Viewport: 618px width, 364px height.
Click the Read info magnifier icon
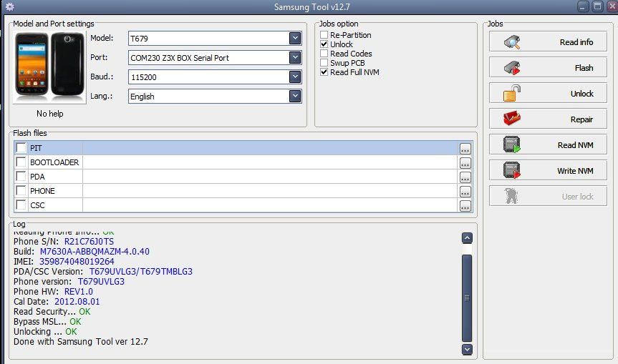(x=512, y=41)
